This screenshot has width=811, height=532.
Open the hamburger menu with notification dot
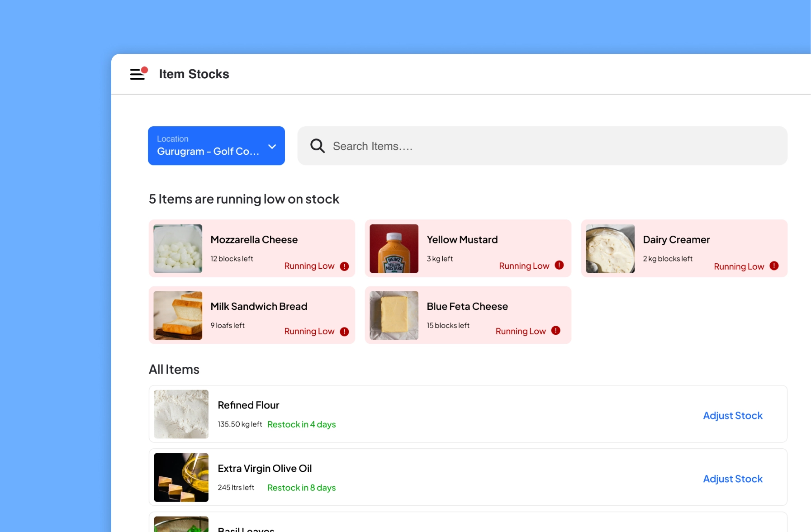coord(138,74)
